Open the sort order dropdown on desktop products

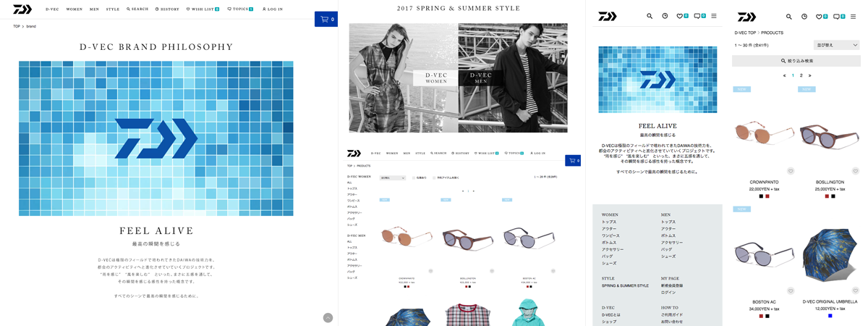[393, 177]
